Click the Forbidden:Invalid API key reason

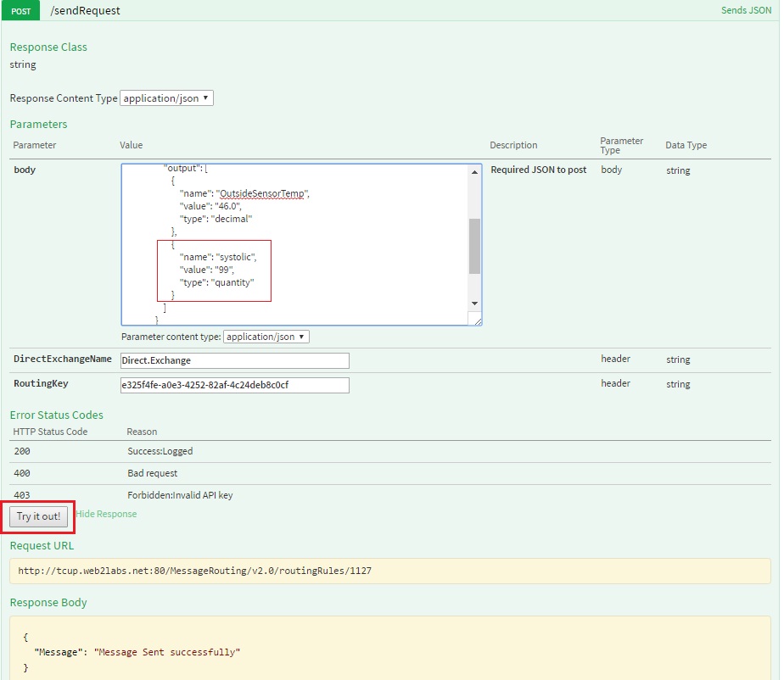click(x=180, y=495)
